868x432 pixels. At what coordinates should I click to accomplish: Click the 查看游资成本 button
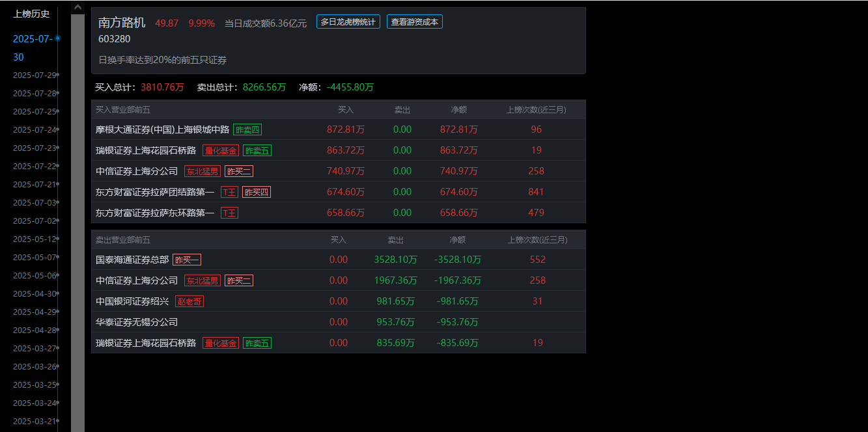pos(415,21)
